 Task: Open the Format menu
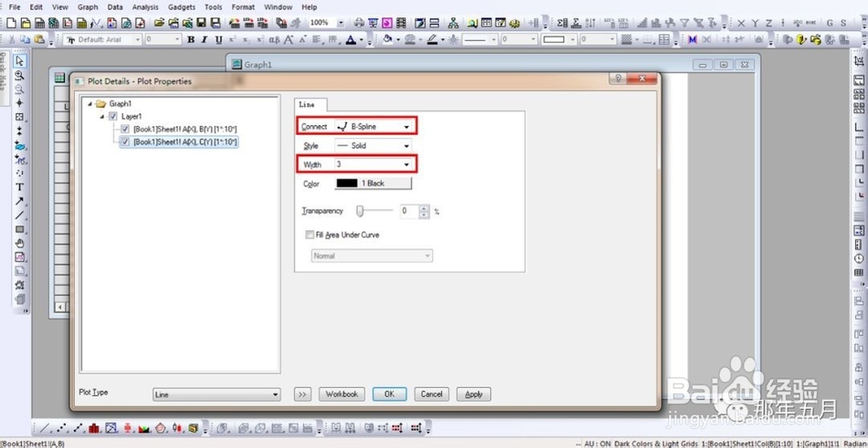(x=243, y=7)
